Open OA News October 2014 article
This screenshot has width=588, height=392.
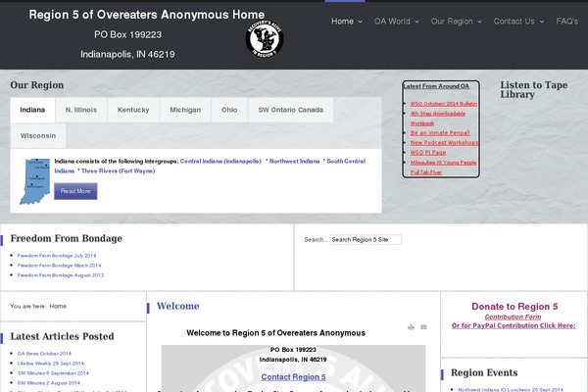click(44, 354)
